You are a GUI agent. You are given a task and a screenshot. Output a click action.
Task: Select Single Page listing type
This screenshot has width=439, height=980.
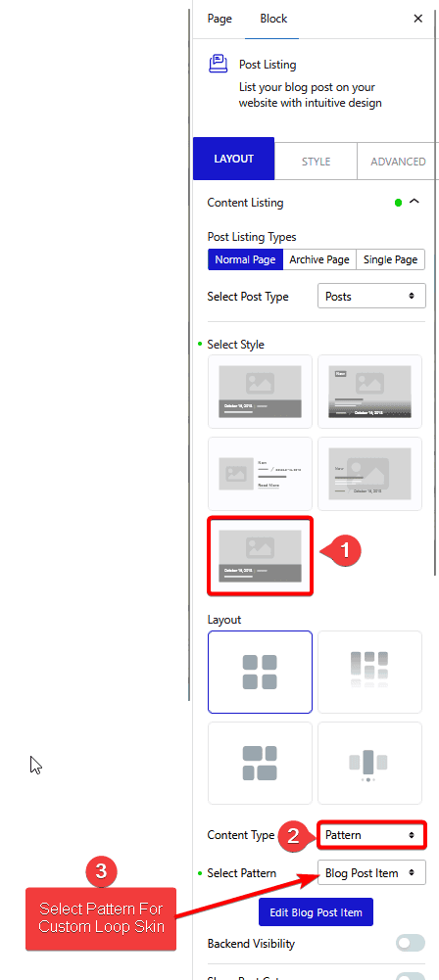coord(390,259)
